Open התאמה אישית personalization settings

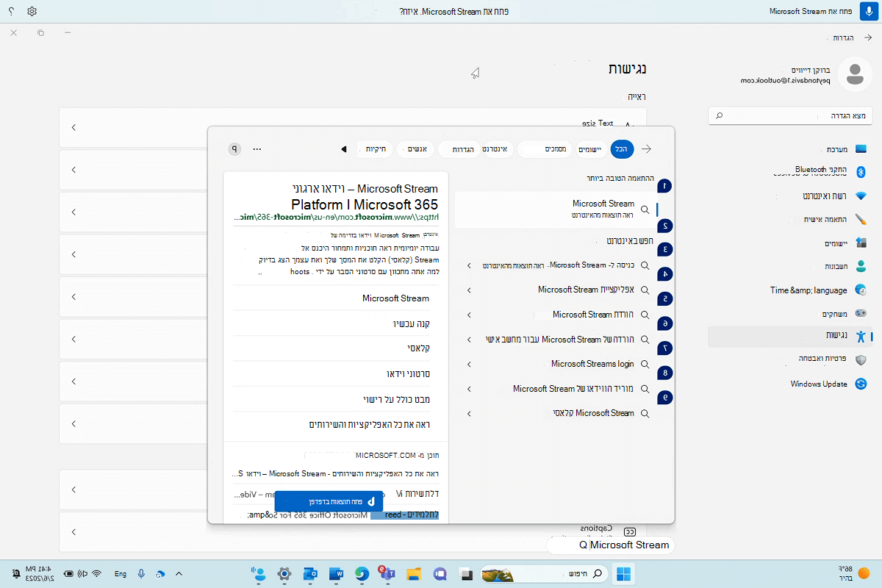[790, 220]
